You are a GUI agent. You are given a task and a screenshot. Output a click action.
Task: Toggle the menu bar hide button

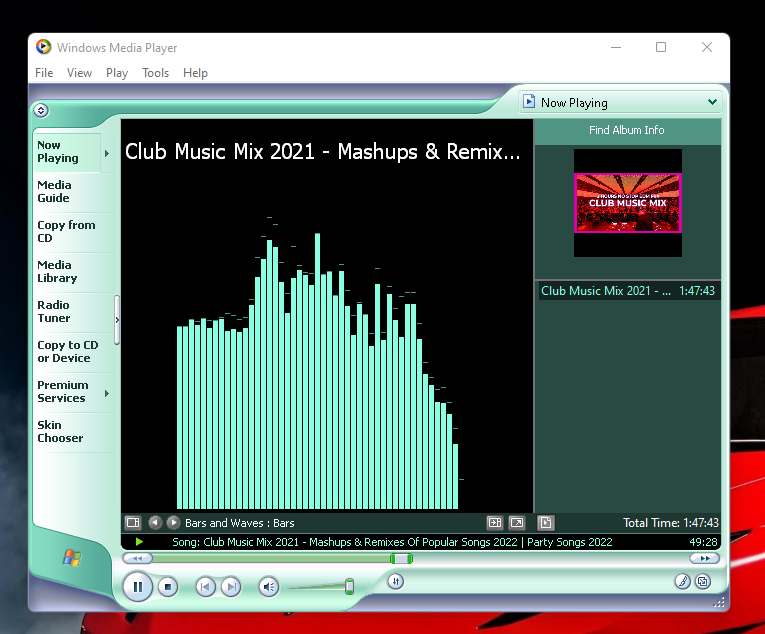(41, 110)
